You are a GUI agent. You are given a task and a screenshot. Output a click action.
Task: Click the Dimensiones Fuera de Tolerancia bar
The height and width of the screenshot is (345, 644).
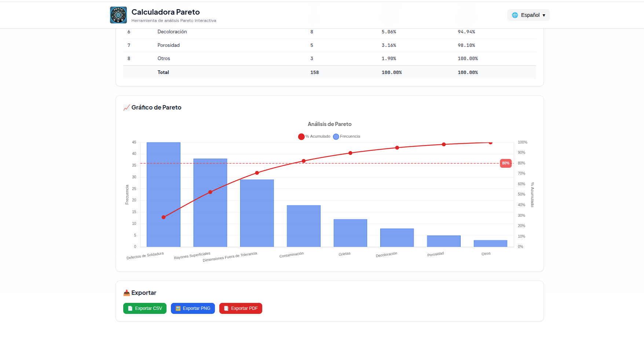pyautogui.click(x=257, y=213)
